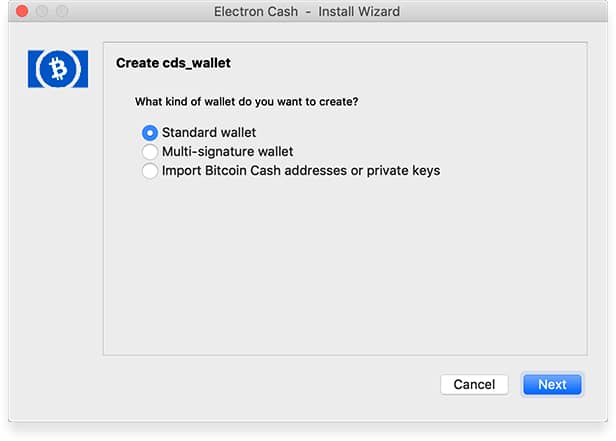
Task: Click the 'Electron Cash - Install Wizard' title bar
Action: coord(307,11)
